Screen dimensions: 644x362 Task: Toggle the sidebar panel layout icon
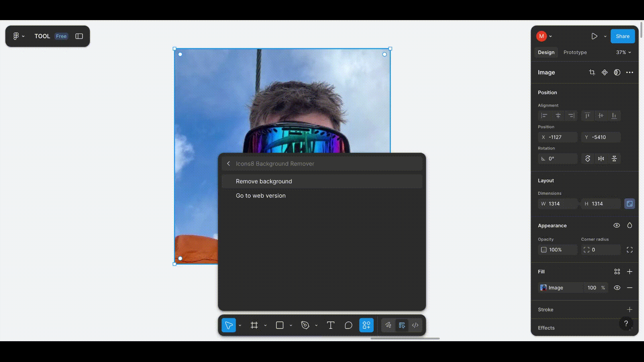pyautogui.click(x=79, y=36)
